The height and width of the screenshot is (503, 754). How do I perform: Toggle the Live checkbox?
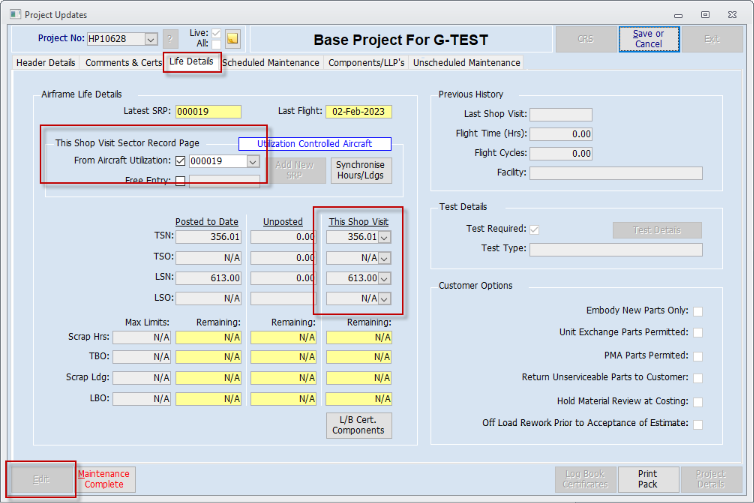click(216, 33)
